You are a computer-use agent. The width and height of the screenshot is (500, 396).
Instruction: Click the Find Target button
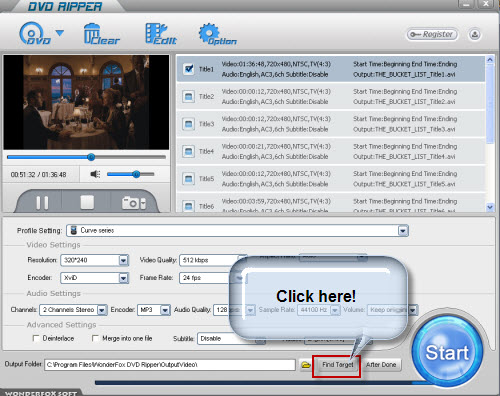tap(337, 365)
